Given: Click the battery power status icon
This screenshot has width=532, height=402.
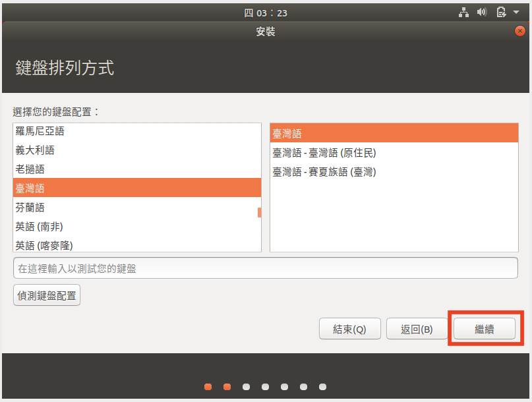Looking at the screenshot, I should tap(501, 13).
